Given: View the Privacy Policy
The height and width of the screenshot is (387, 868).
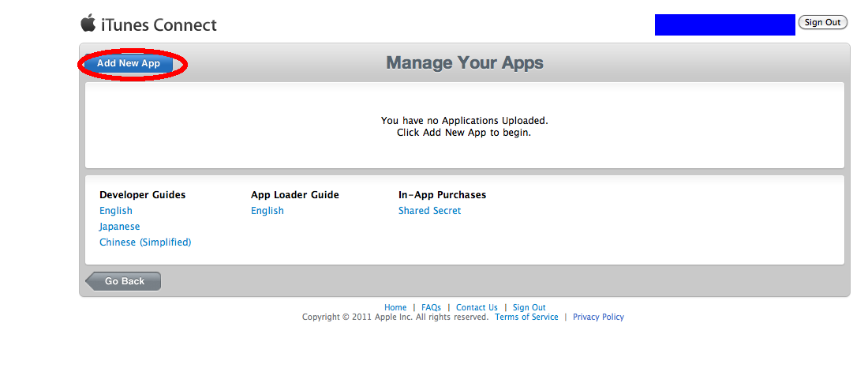Looking at the screenshot, I should click(598, 317).
